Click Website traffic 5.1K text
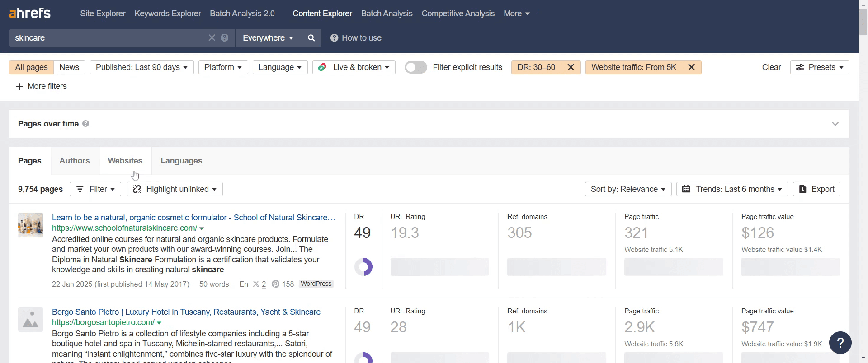The width and height of the screenshot is (868, 363). [x=654, y=250]
